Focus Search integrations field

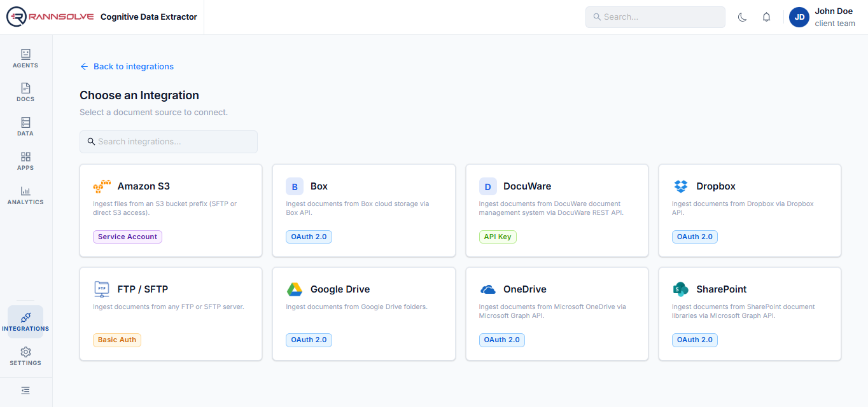point(169,142)
